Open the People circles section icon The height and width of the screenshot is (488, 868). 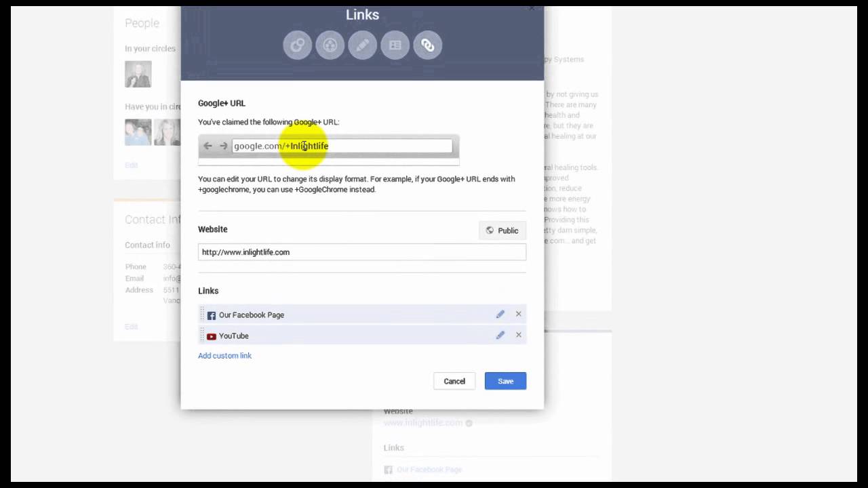pos(297,45)
